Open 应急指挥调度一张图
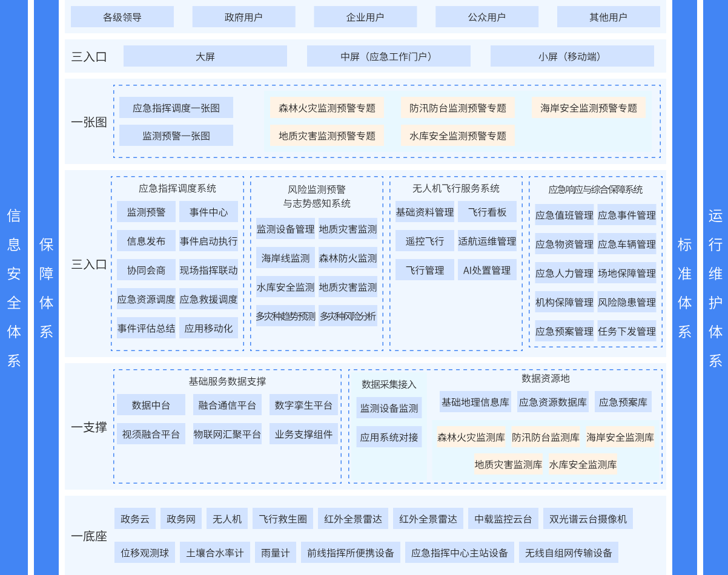The width and height of the screenshot is (728, 575). (x=176, y=108)
